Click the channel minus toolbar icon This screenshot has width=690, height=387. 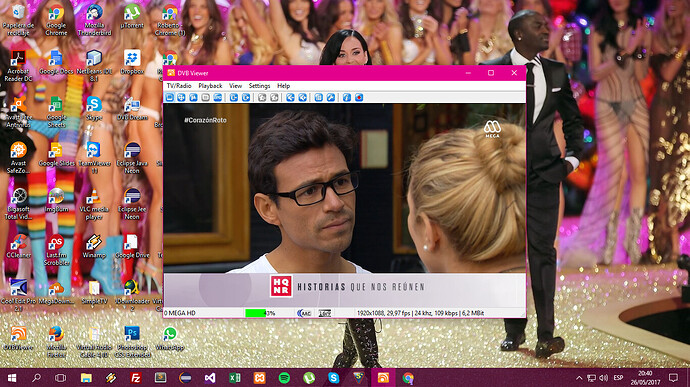click(x=234, y=97)
